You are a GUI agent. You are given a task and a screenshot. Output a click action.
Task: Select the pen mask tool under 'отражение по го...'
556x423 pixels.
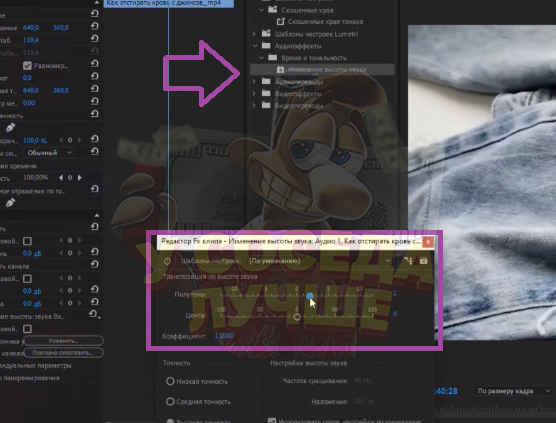10,202
